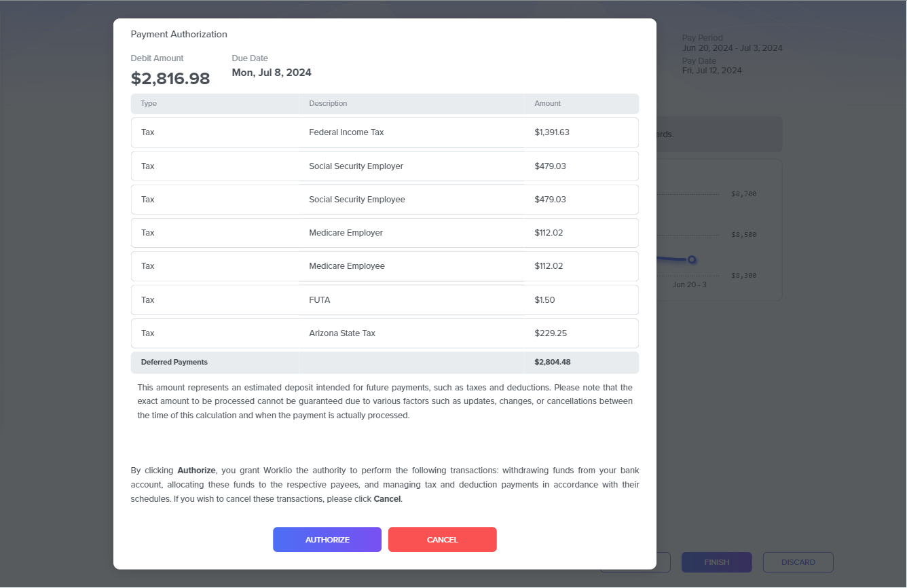Select the Social Security Employer row
Viewport: 907px width, 588px height.
click(384, 166)
